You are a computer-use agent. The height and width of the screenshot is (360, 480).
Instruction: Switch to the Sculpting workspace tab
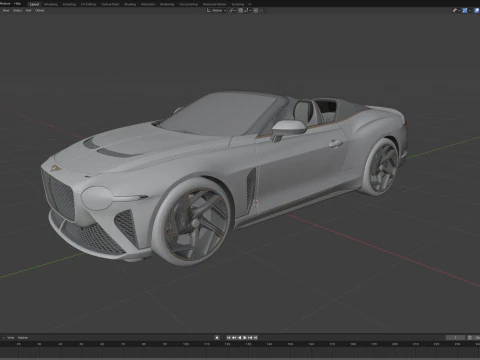coord(69,4)
